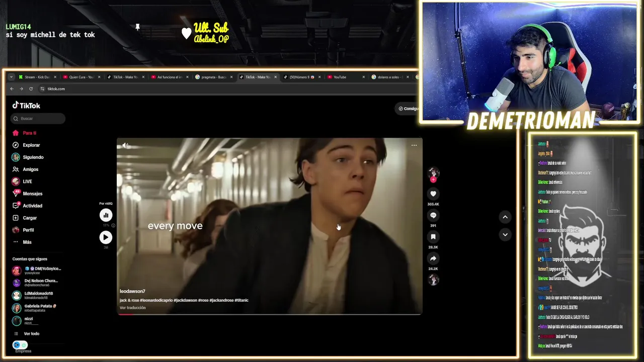Go to next video with down arrow
Image resolution: width=644 pixels, height=362 pixels.
click(505, 235)
